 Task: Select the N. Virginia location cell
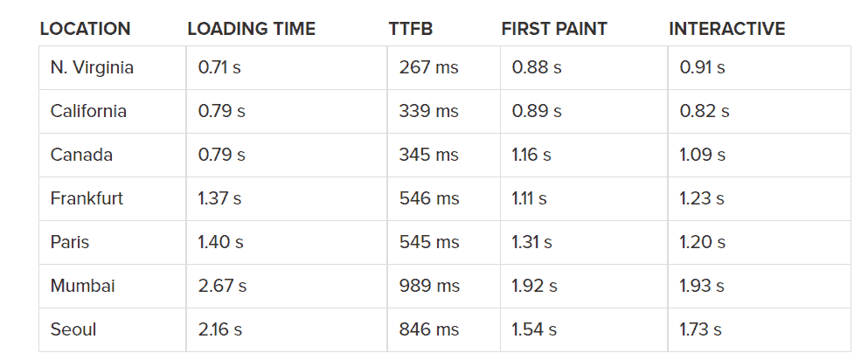click(x=92, y=67)
